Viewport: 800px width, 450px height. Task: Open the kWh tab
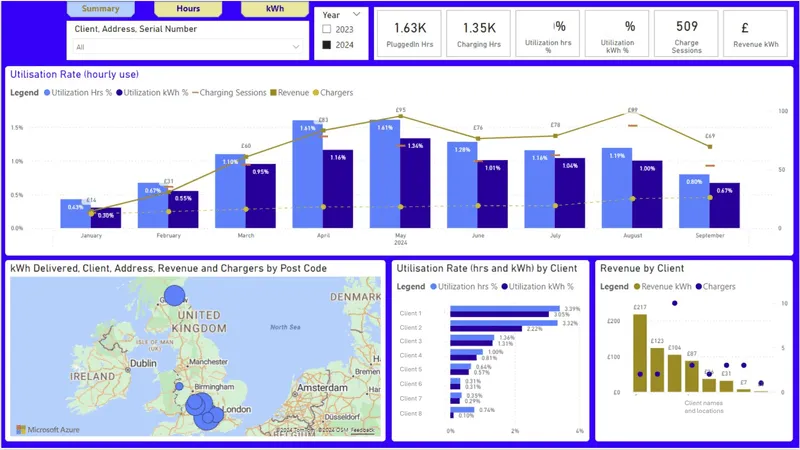[x=275, y=9]
